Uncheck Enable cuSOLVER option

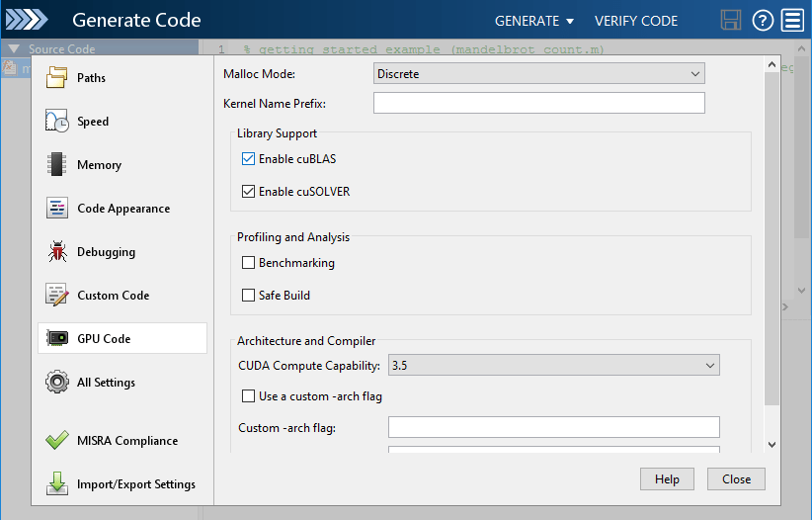point(248,192)
